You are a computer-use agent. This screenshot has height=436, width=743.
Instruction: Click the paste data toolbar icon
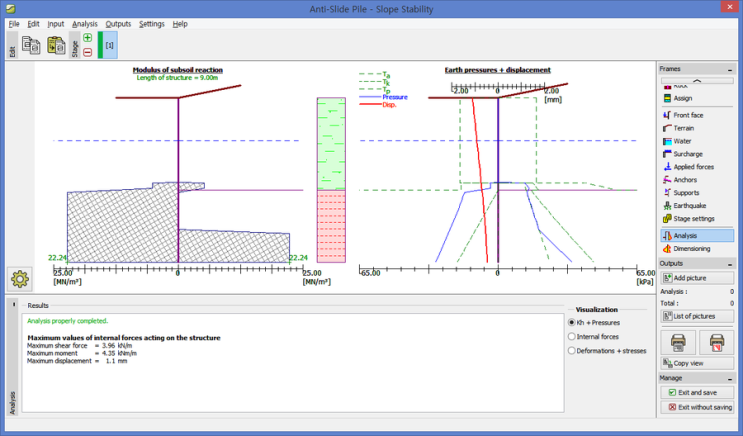pos(55,45)
